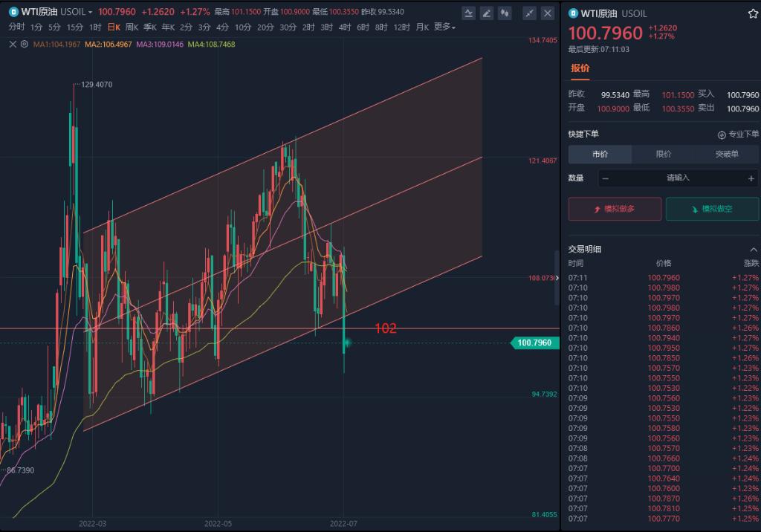Switch order type to 突破单
Image resolution: width=761 pixels, height=532 pixels.
click(x=726, y=154)
